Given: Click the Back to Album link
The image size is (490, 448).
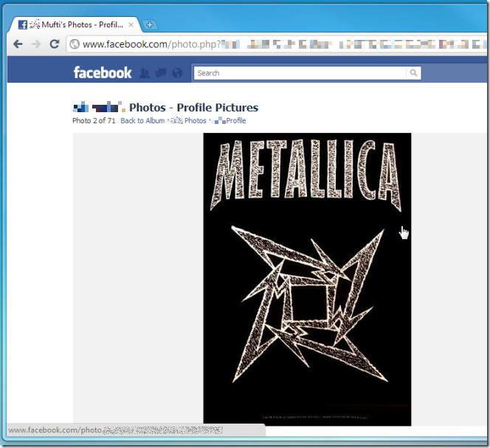Looking at the screenshot, I should click(x=142, y=121).
